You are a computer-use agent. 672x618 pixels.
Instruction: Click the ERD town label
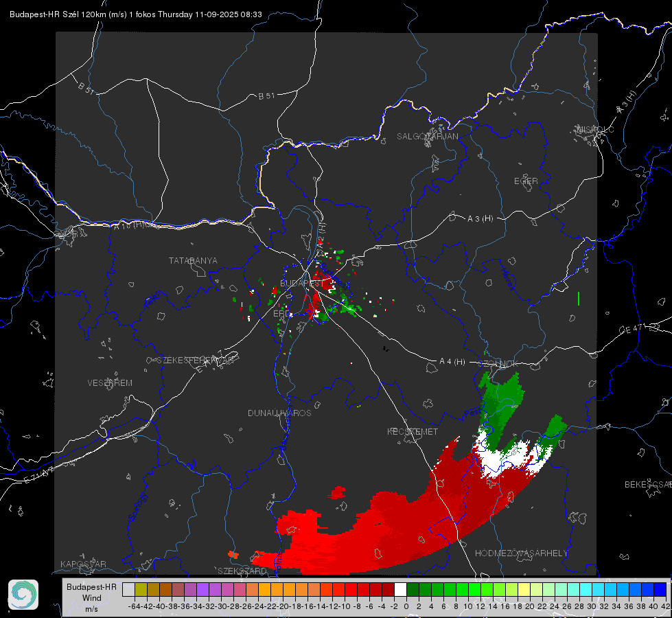pyautogui.click(x=281, y=314)
